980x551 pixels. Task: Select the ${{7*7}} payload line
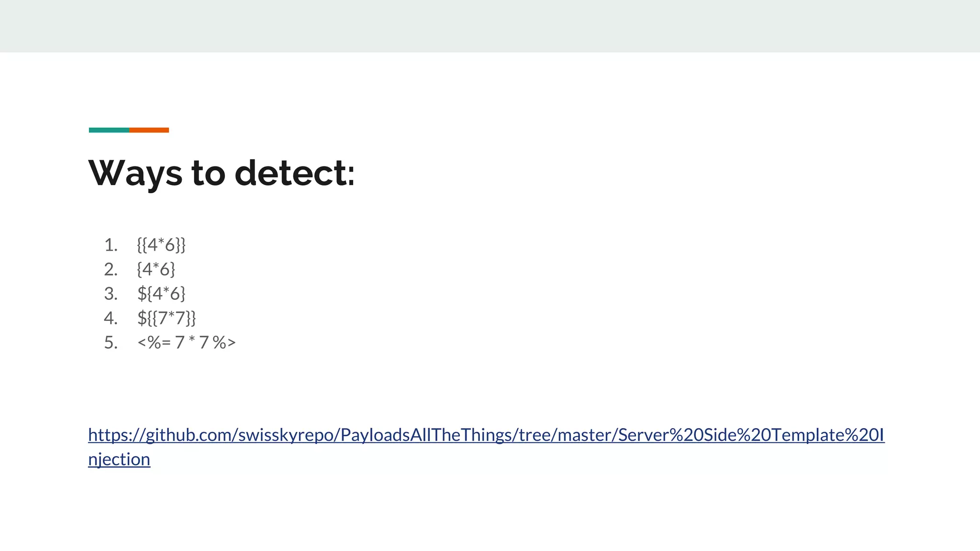167,318
